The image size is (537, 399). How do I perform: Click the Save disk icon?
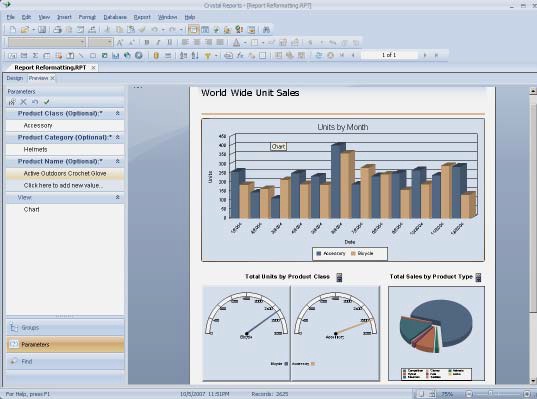pos(42,30)
